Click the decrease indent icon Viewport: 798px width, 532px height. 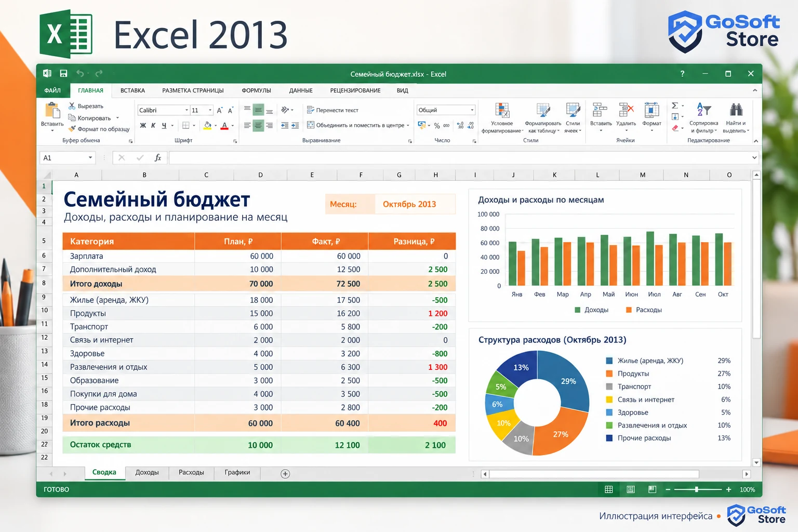[x=285, y=125]
